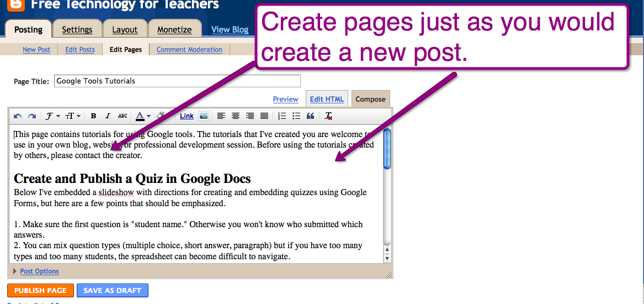Undo the last edit in toolbar

click(x=18, y=117)
